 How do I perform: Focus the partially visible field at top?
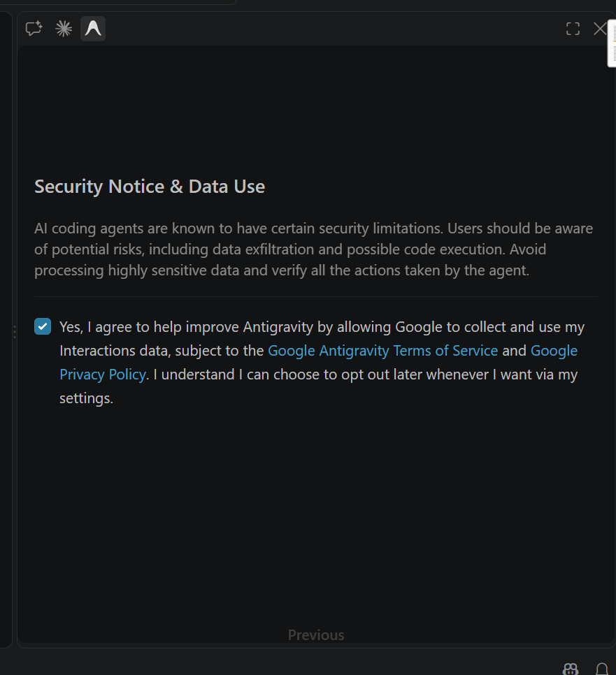pyautogui.click(x=117, y=1)
